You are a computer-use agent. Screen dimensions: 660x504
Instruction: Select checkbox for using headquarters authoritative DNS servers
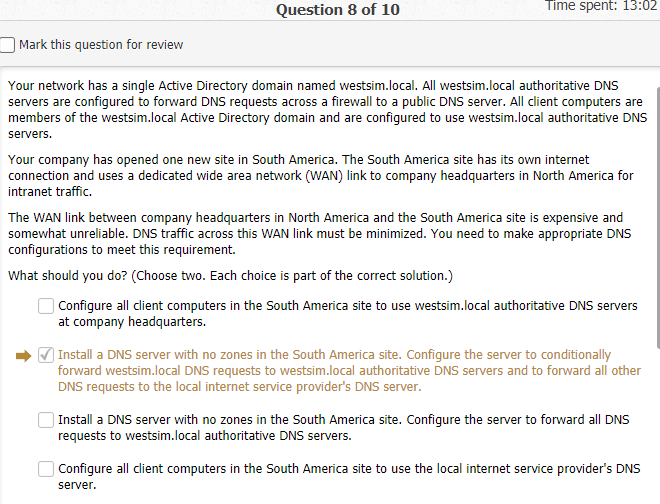pyautogui.click(x=46, y=306)
